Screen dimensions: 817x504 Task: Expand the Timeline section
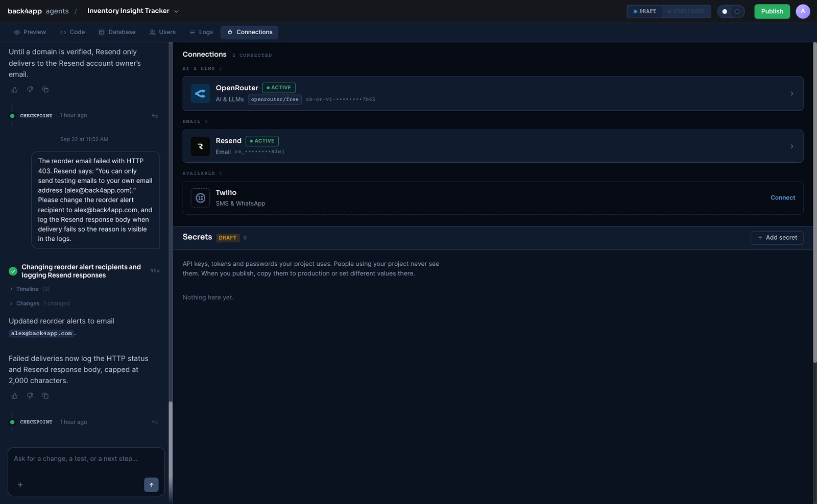pos(29,289)
